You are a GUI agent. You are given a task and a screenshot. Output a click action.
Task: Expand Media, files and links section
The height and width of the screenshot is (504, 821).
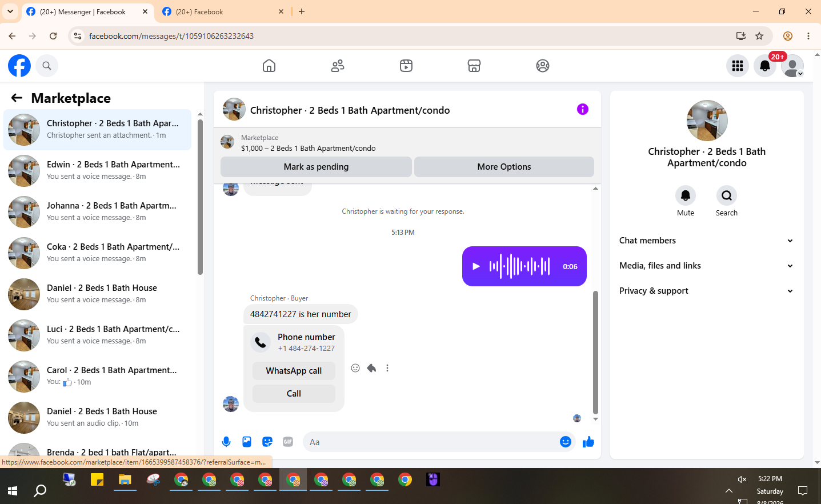click(x=707, y=266)
